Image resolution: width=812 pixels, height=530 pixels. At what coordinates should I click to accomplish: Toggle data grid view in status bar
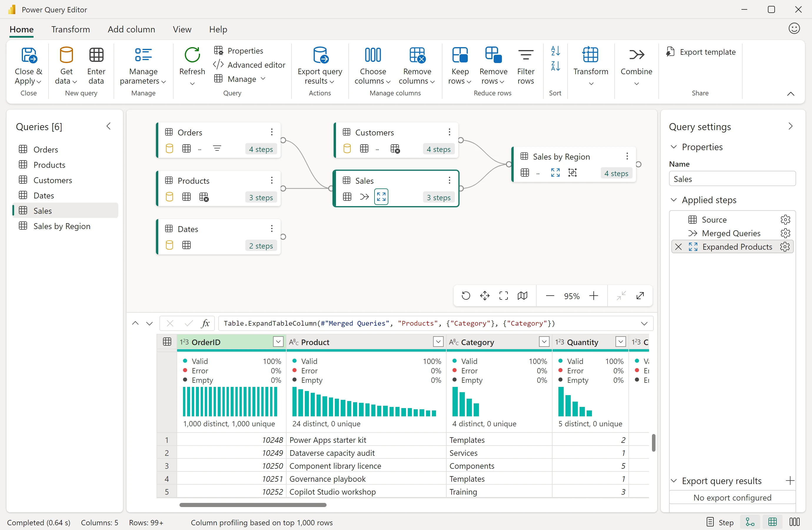pyautogui.click(x=772, y=522)
